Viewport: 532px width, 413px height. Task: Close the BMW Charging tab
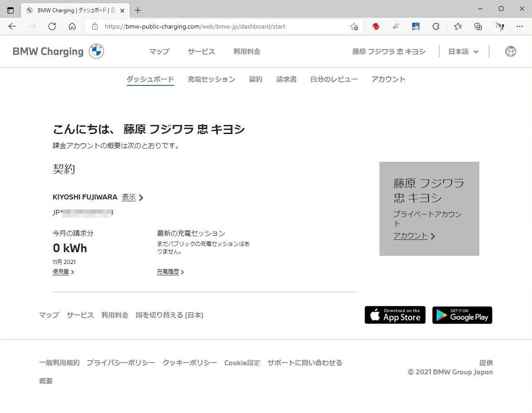click(123, 10)
